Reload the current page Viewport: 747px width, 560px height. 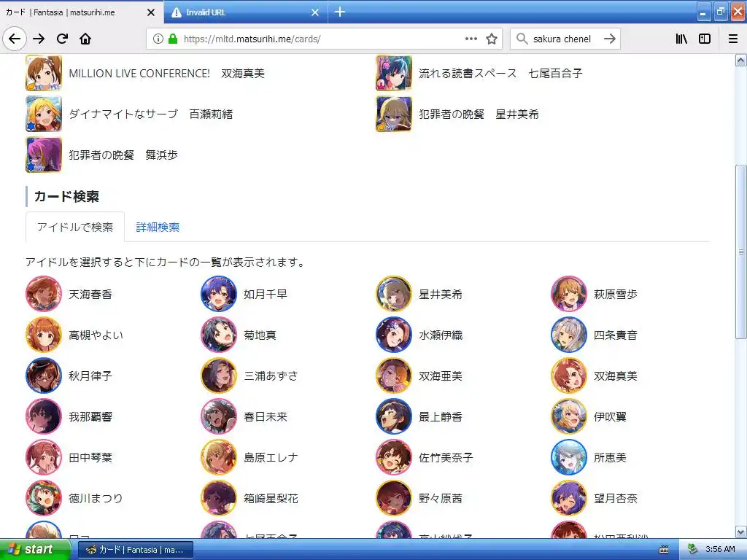point(63,39)
